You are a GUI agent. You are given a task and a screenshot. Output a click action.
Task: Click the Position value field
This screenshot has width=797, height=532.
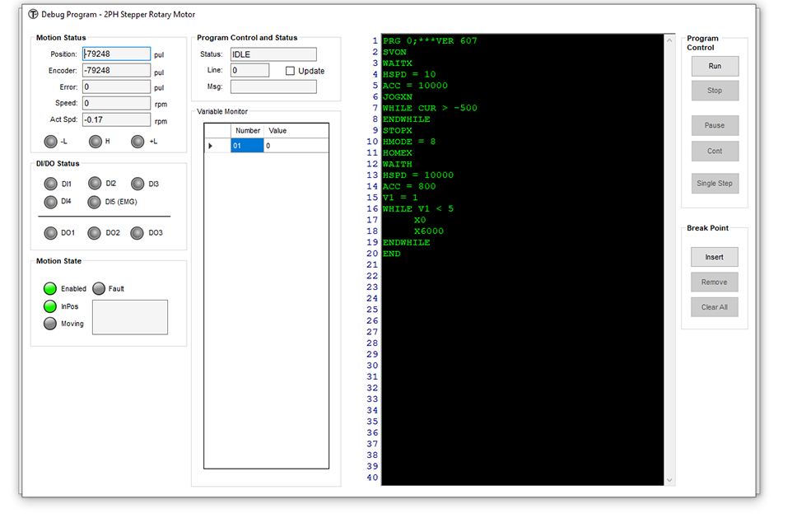click(116, 54)
